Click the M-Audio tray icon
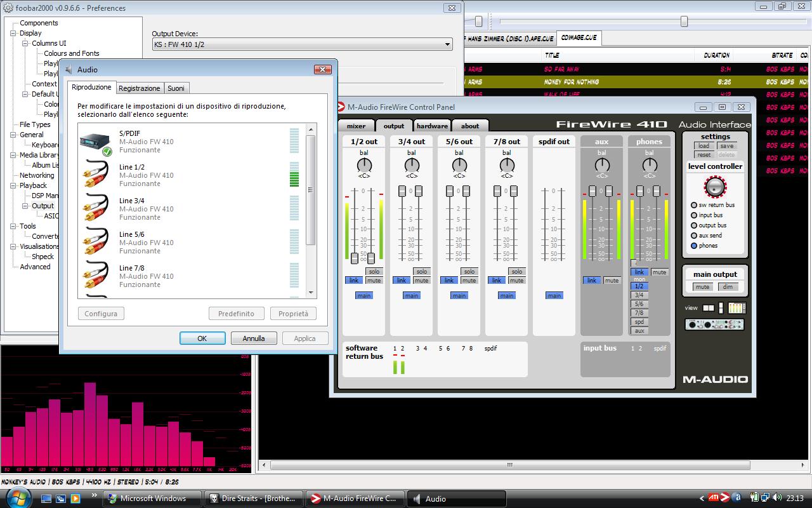 point(725,498)
